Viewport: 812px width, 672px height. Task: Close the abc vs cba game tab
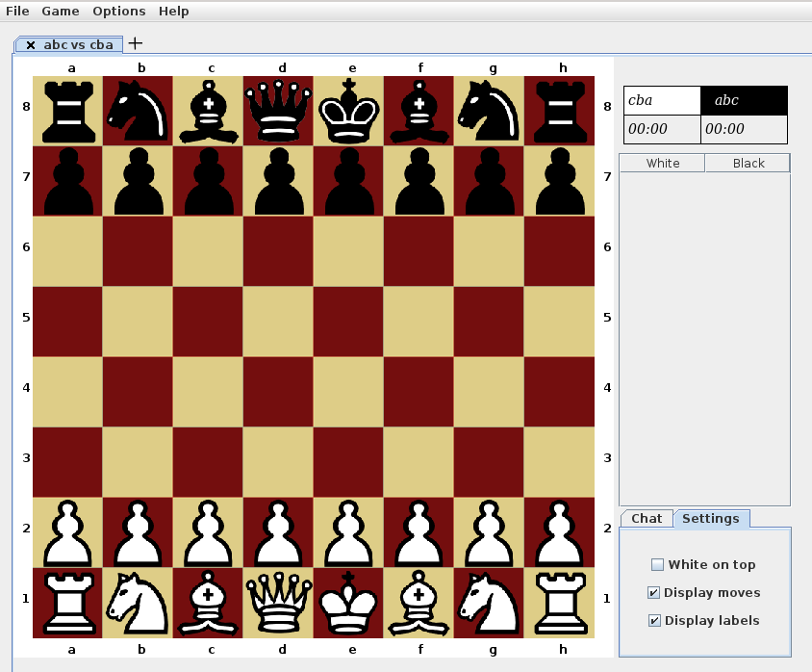click(30, 44)
